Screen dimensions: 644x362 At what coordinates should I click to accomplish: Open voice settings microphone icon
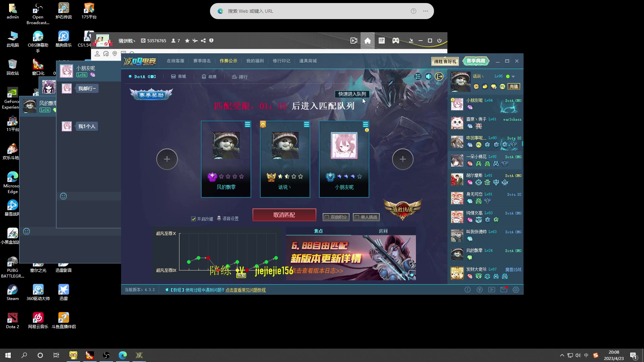219,219
